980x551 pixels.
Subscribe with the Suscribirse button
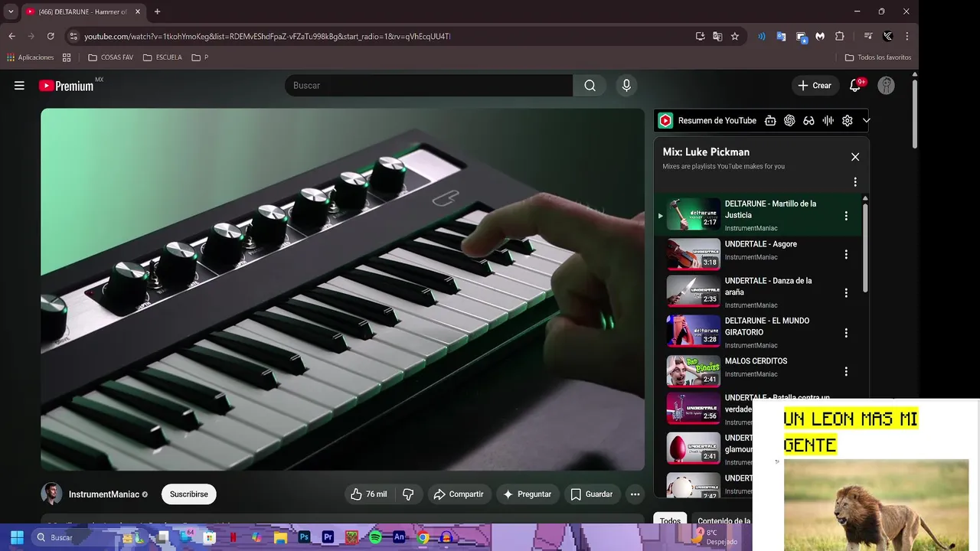[189, 494]
